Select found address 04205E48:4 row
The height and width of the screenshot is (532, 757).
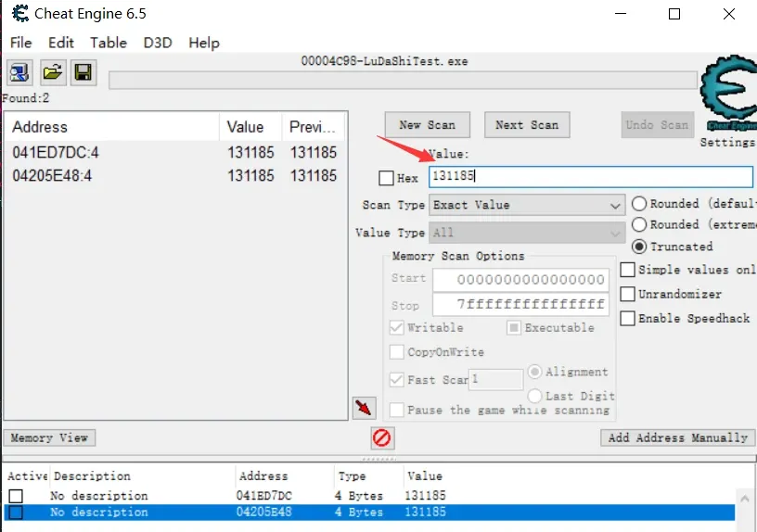point(174,175)
